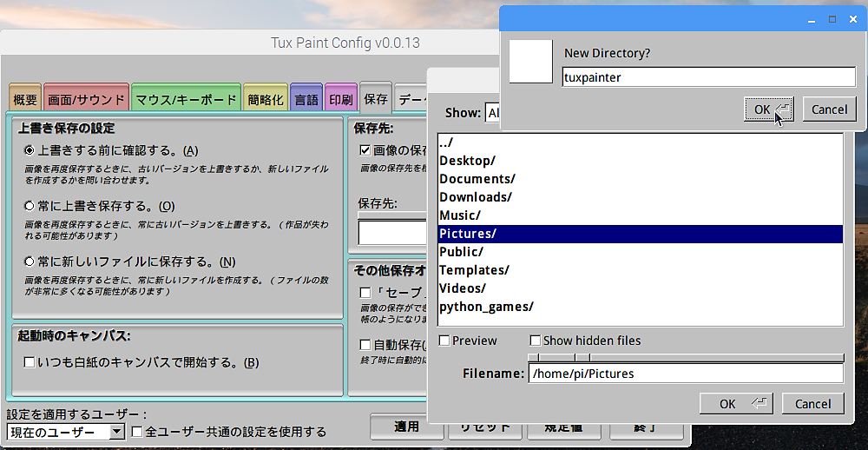This screenshot has height=450, width=868.
Task: Maximize the New Directory dialog
Action: [832, 19]
